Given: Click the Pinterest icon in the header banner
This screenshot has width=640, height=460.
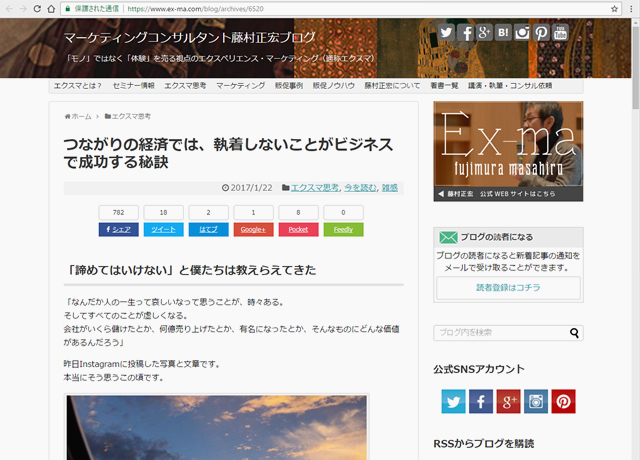Looking at the screenshot, I should coord(541,33).
